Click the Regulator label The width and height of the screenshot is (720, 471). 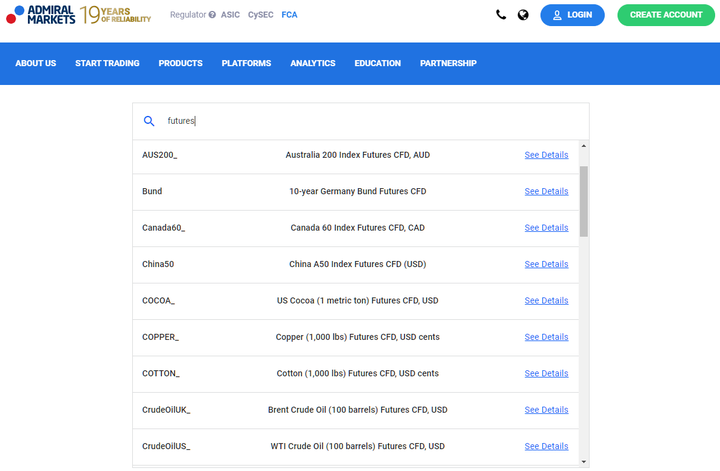pyautogui.click(x=188, y=15)
